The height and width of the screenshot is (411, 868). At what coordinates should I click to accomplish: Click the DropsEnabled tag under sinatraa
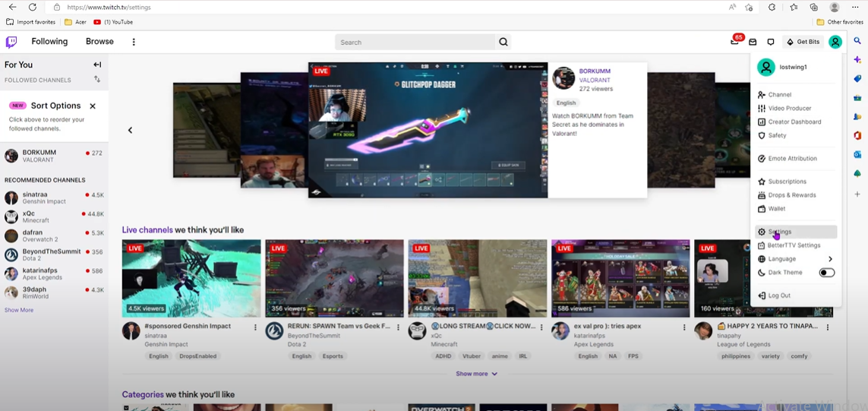(197, 356)
